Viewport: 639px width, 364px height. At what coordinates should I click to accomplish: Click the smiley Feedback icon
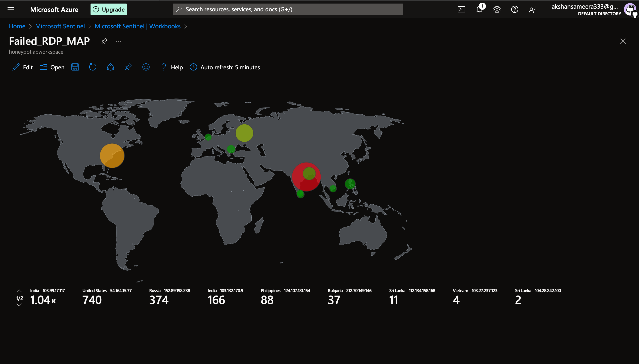point(146,67)
